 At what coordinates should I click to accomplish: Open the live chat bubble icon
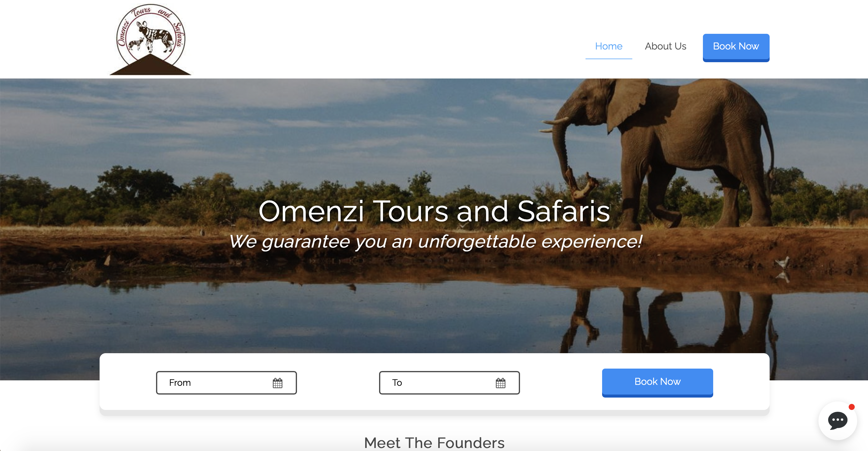[837, 420]
